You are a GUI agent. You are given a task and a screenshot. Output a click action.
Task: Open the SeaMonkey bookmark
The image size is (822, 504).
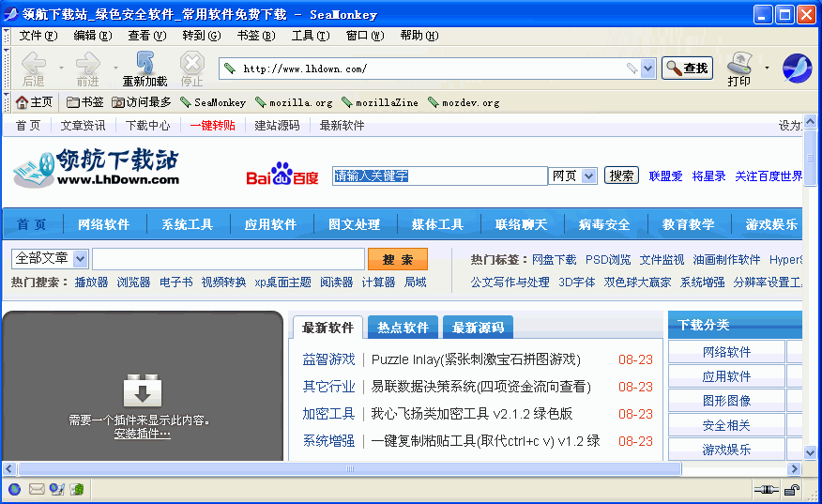[213, 102]
